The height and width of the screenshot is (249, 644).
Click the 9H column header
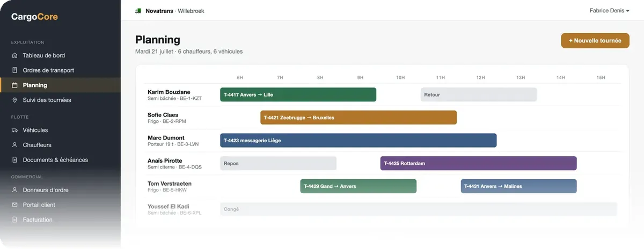pyautogui.click(x=360, y=78)
